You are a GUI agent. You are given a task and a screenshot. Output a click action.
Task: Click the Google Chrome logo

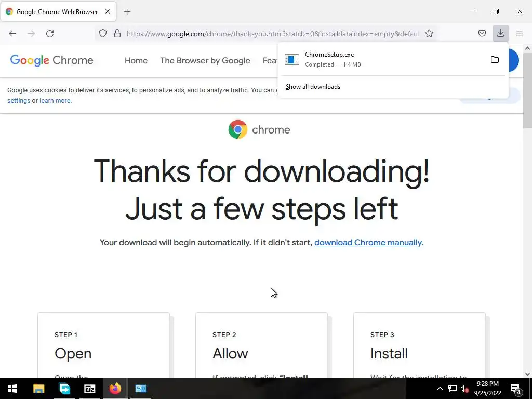51,61
